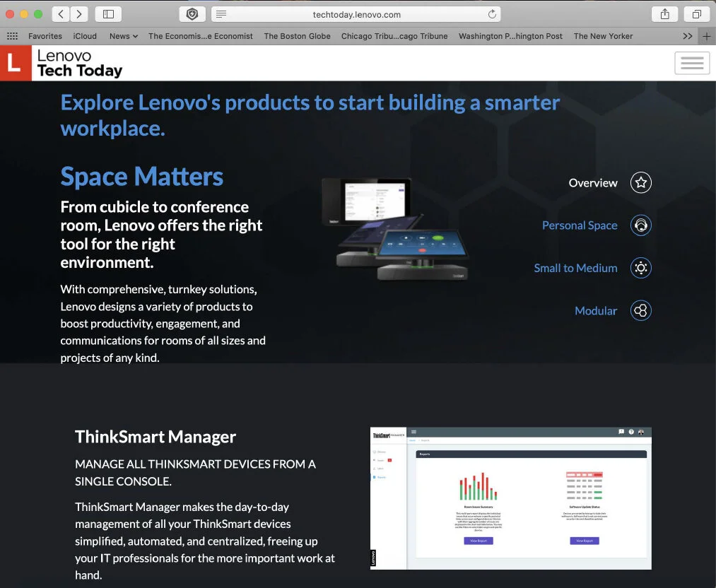Click left View Report button in screenshot
The width and height of the screenshot is (716, 588).
(478, 541)
